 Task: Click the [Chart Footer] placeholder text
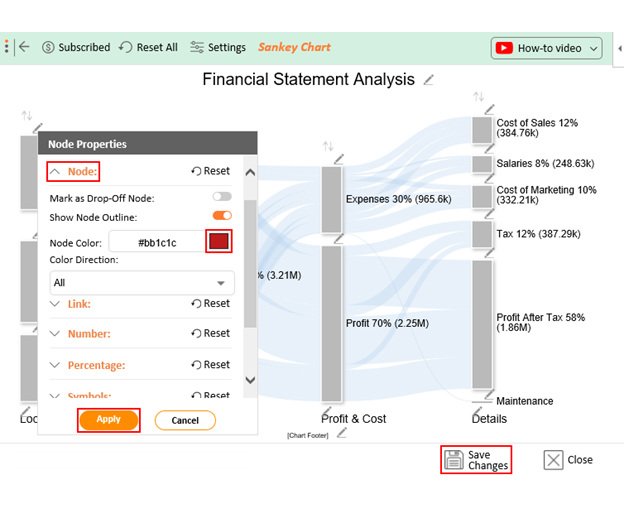point(308,435)
